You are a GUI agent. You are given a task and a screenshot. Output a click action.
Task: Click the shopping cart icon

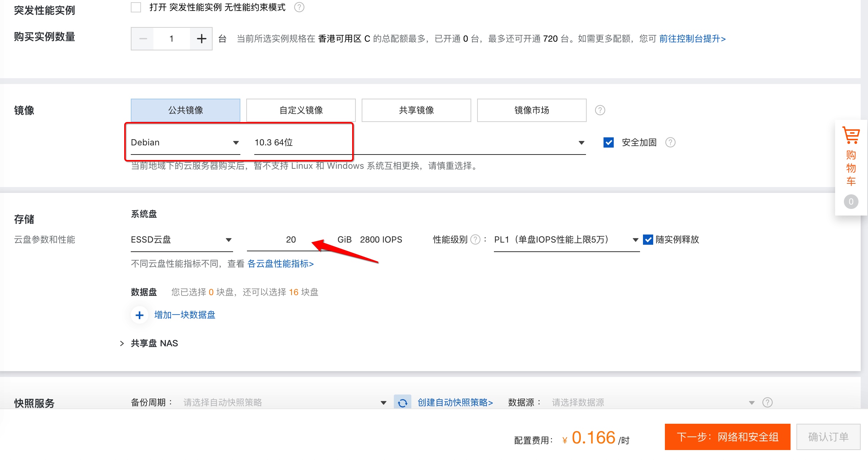pos(851,135)
